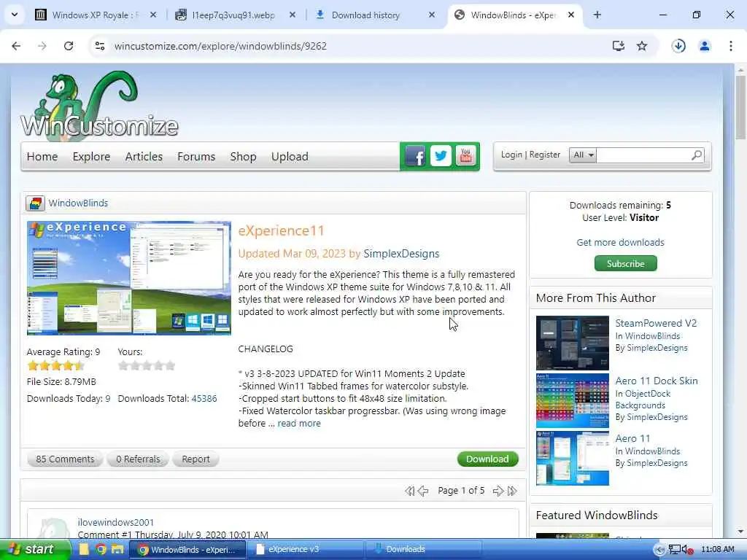Click the site search text field
This screenshot has width=747, height=560.
pyautogui.click(x=643, y=155)
